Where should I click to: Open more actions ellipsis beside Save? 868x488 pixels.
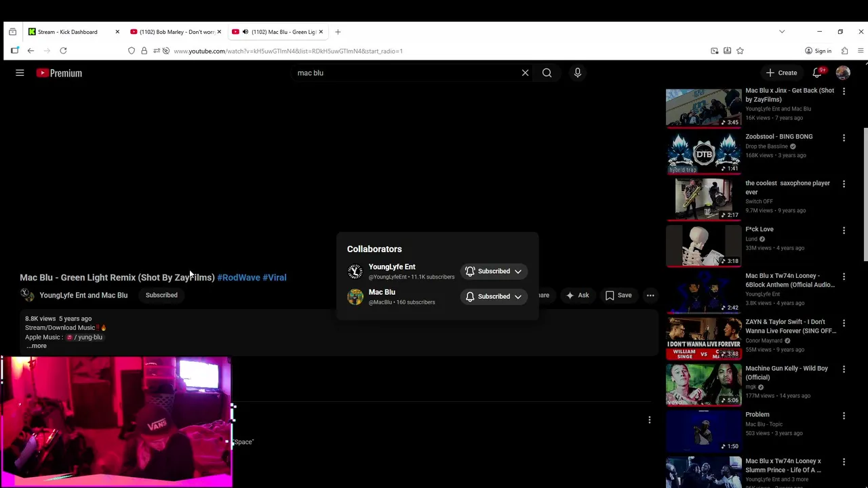(650, 296)
